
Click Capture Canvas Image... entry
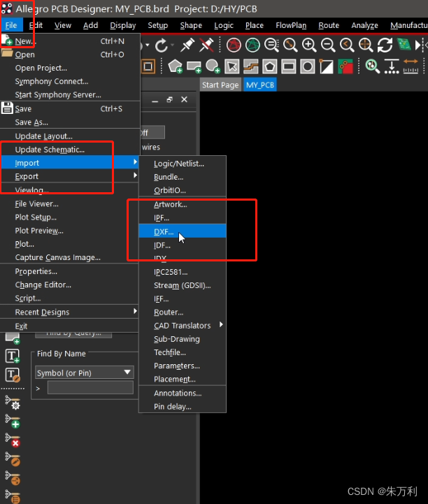[x=58, y=257]
